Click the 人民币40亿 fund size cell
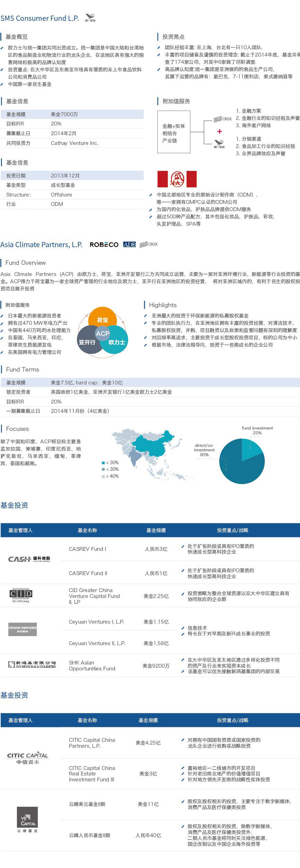Image resolution: width=300 pixels, height=868 pixels. coord(148,835)
